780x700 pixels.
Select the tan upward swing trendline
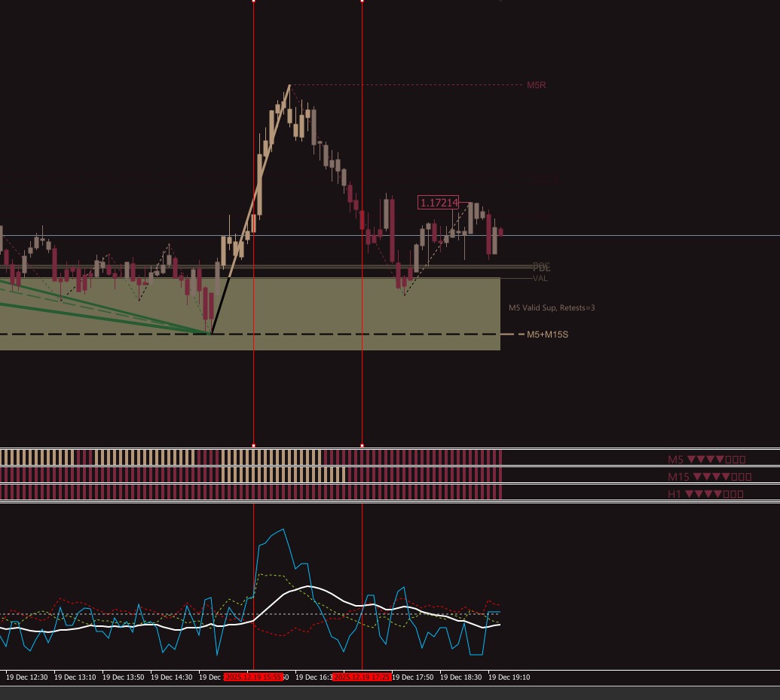(x=259, y=181)
